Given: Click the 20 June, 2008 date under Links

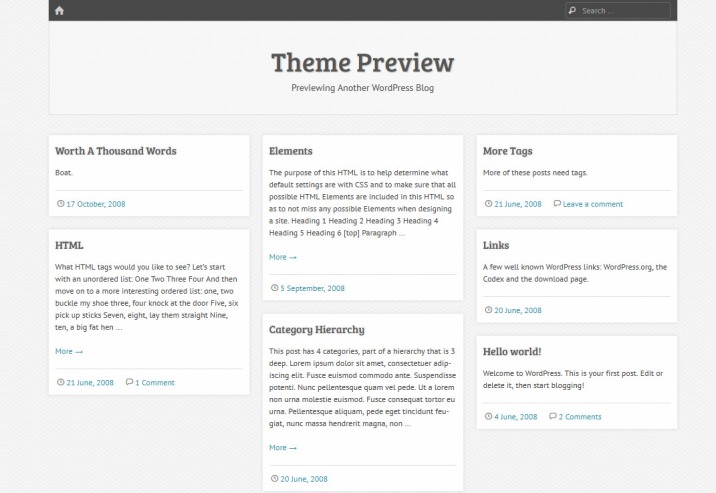Looking at the screenshot, I should coord(518,310).
